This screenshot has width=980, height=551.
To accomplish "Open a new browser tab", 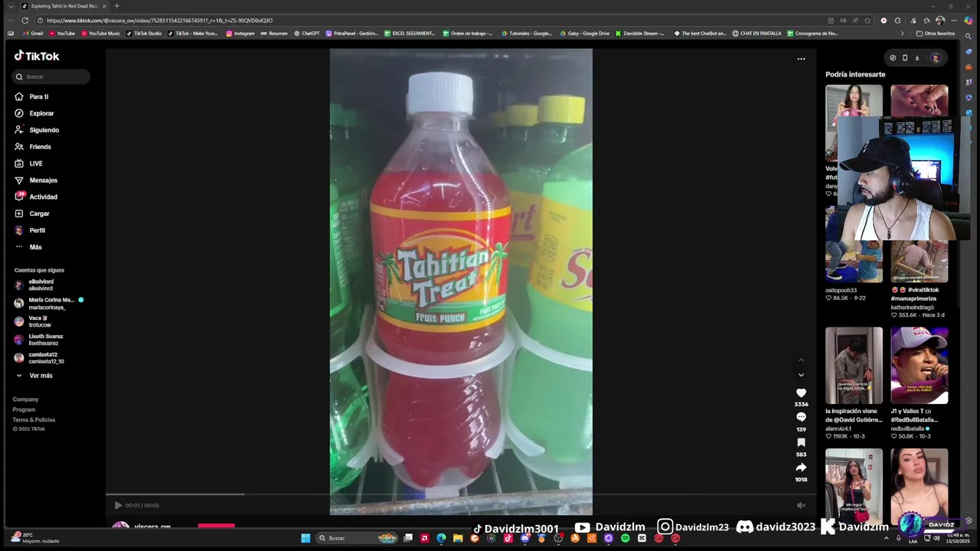I will [x=116, y=6].
